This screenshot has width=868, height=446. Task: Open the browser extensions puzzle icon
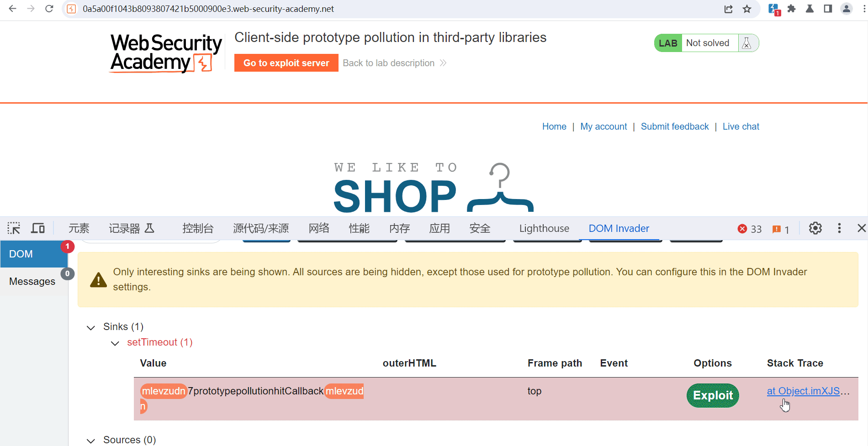(x=792, y=9)
